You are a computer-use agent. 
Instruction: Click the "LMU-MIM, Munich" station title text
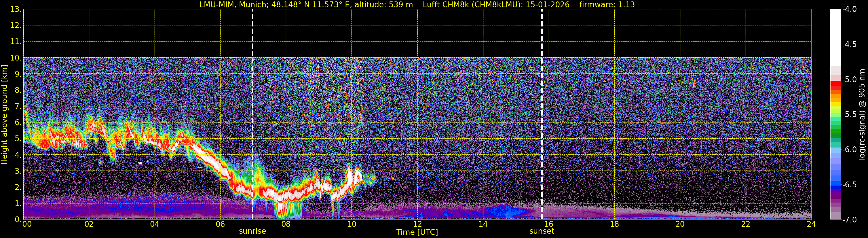point(233,5)
